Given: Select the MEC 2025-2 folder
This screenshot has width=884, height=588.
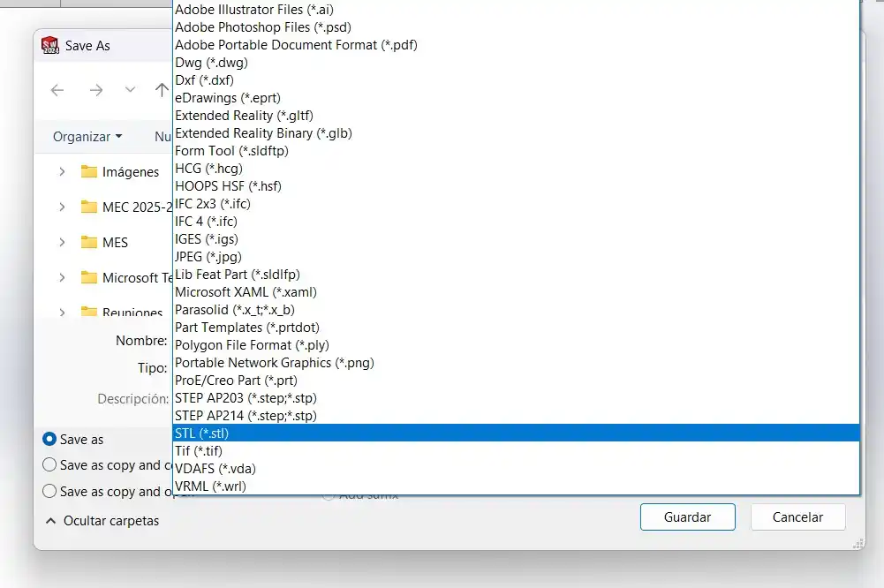Looking at the screenshot, I should tap(126, 207).
